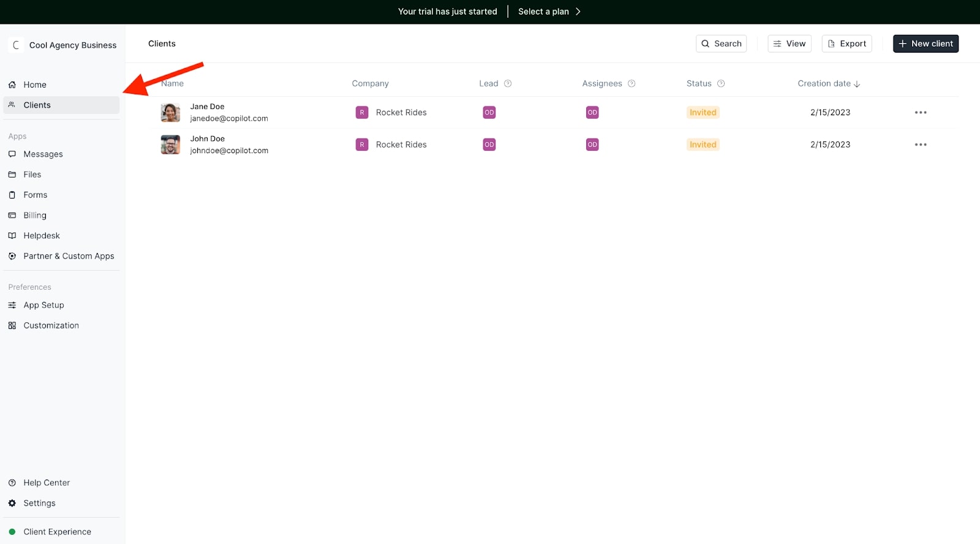The image size is (980, 544).
Task: Click the Rocket Rides icon for Jane Doe
Action: tap(362, 113)
